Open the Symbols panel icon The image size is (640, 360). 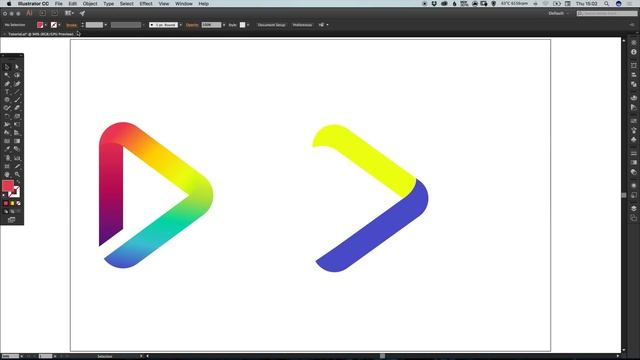(x=633, y=140)
